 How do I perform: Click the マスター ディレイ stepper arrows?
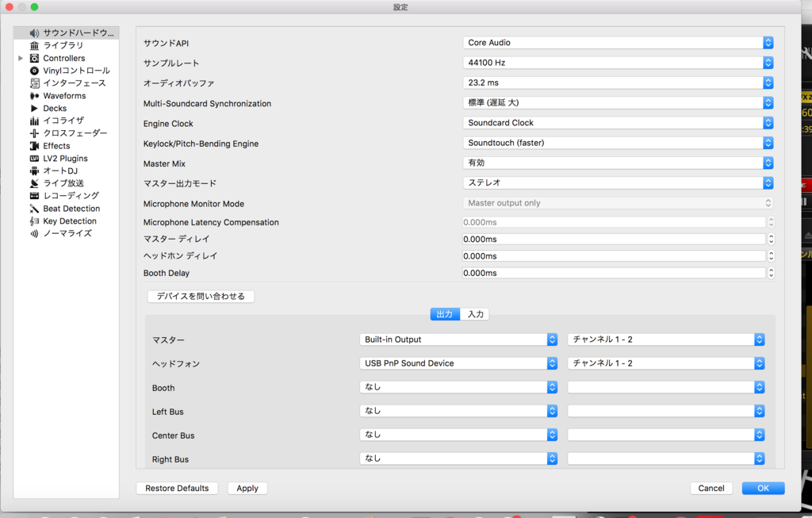pyautogui.click(x=771, y=240)
